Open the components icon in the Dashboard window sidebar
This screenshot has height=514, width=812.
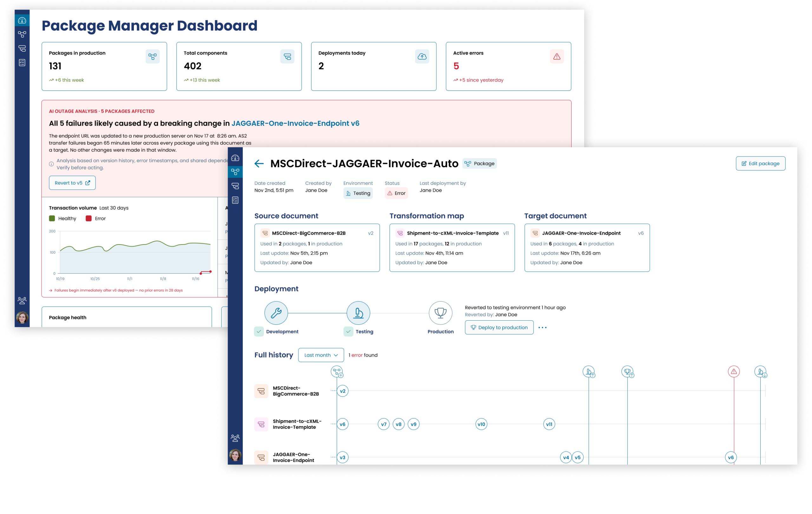click(22, 49)
